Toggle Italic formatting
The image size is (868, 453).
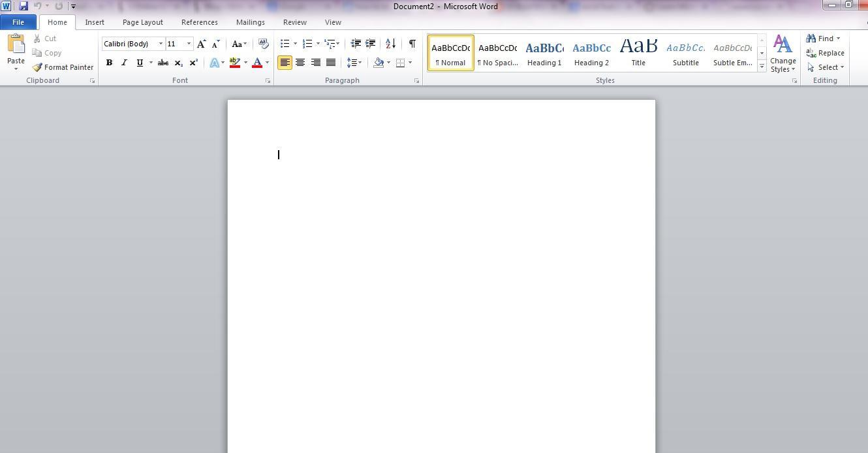click(124, 63)
